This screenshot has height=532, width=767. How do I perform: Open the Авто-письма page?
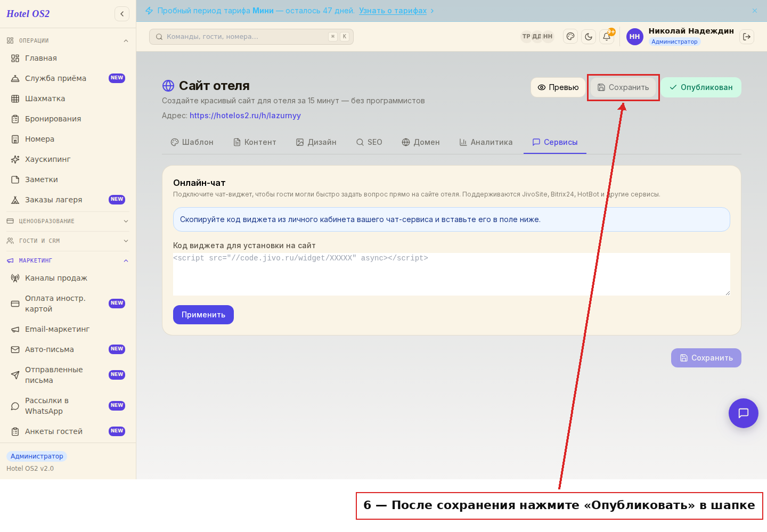pyautogui.click(x=68, y=349)
